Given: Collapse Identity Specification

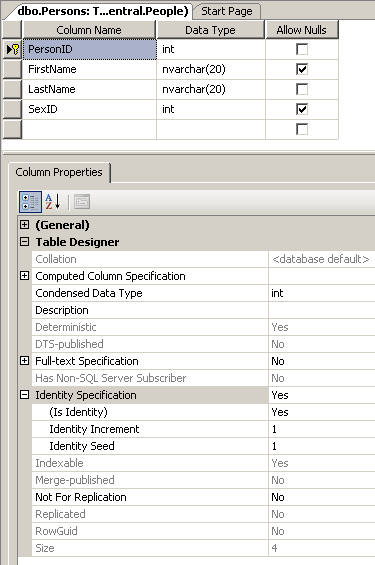Looking at the screenshot, I should tap(24, 395).
